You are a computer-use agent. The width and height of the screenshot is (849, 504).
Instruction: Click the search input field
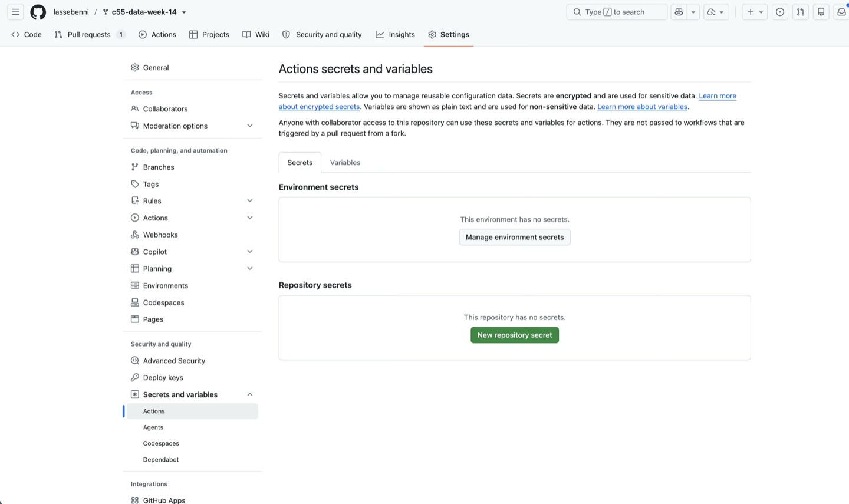click(x=617, y=12)
